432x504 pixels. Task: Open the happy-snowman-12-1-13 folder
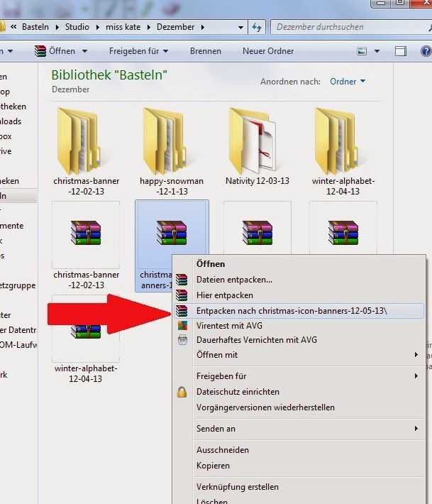[166, 141]
